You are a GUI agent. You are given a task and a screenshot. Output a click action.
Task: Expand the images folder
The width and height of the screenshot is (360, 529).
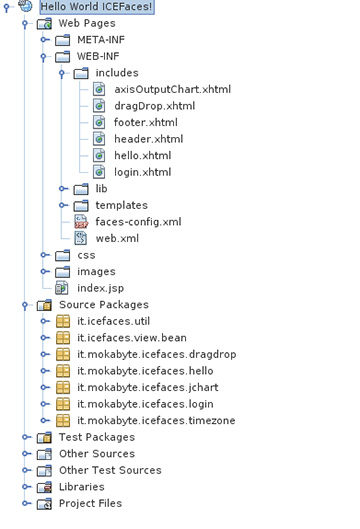point(45,271)
